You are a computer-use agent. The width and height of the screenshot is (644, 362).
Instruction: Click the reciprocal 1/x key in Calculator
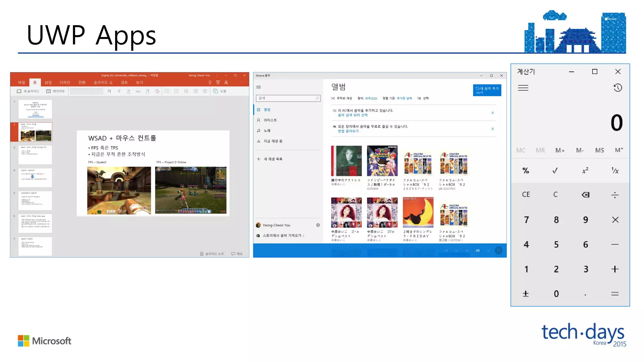tap(615, 171)
